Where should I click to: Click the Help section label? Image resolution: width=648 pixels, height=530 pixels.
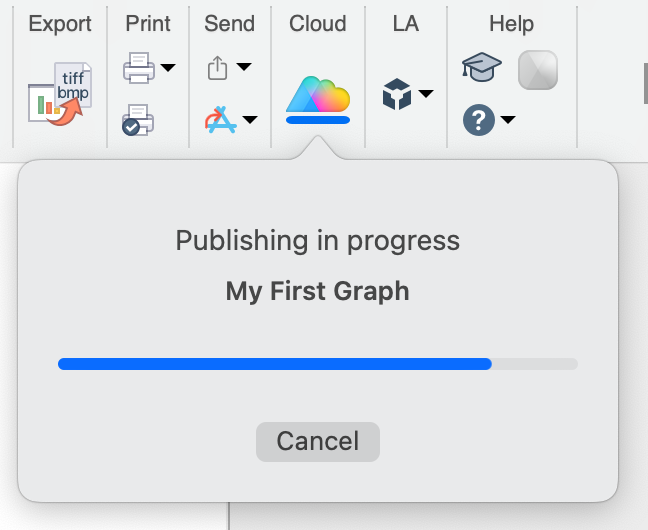coord(511,23)
